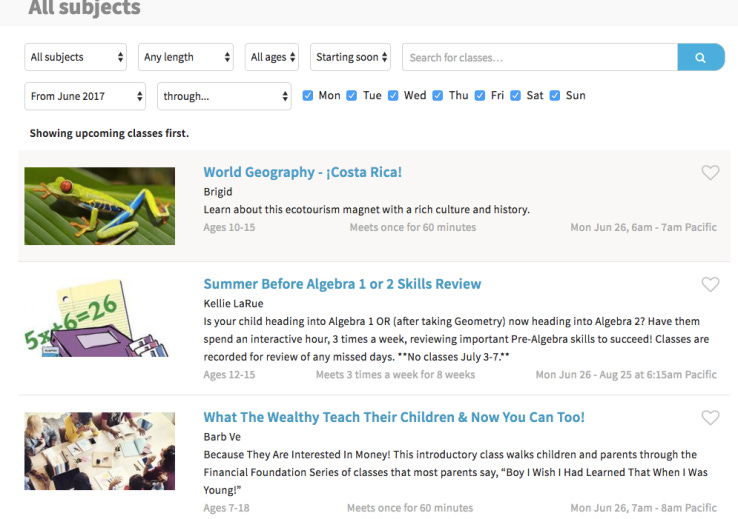Open the algebra notebook class thumbnail
The image size is (738, 519).
pyautogui.click(x=96, y=318)
